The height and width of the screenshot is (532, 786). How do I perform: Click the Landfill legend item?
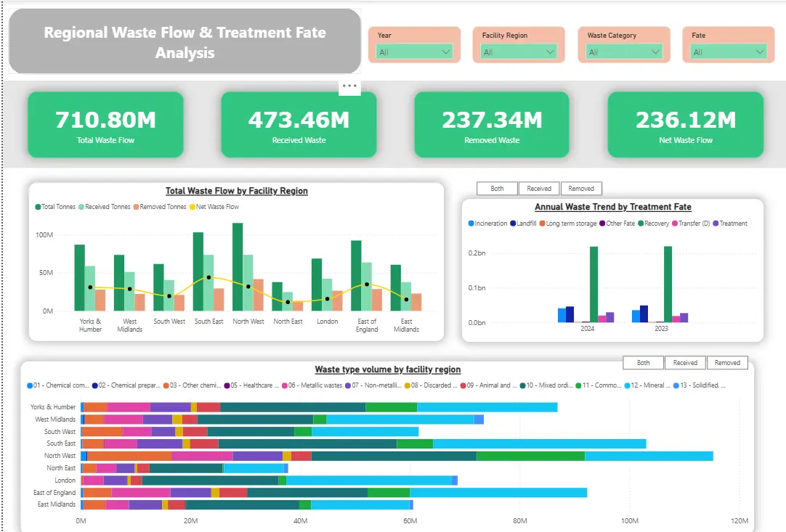(523, 224)
